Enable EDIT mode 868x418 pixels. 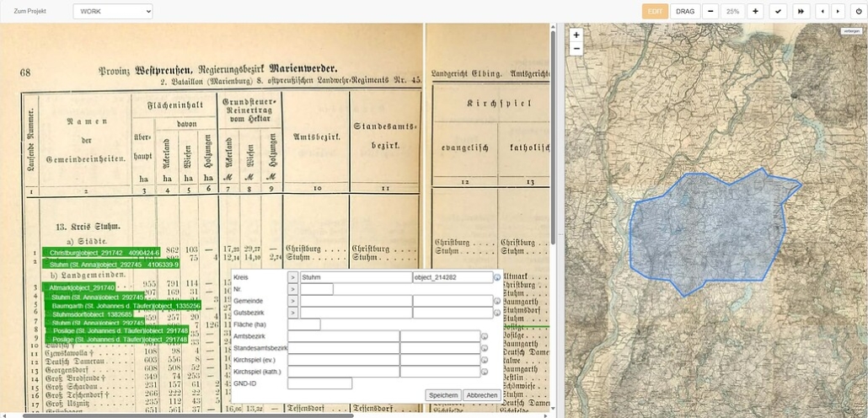coord(655,12)
